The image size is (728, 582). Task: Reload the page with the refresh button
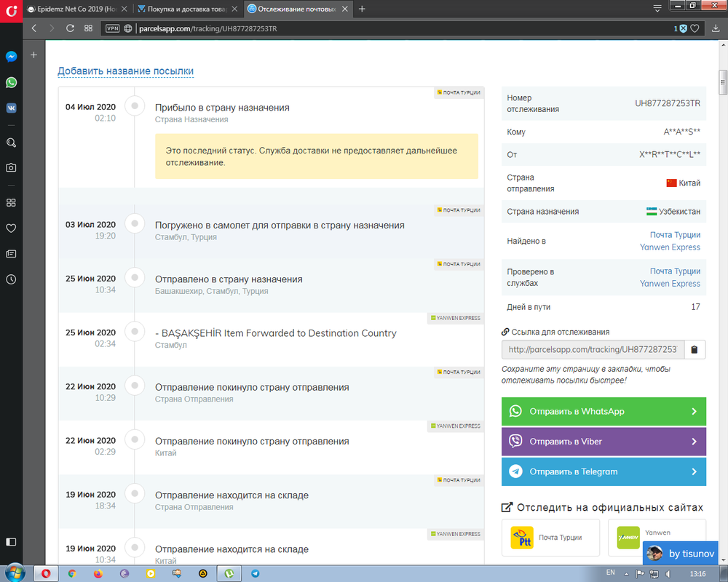click(x=70, y=28)
